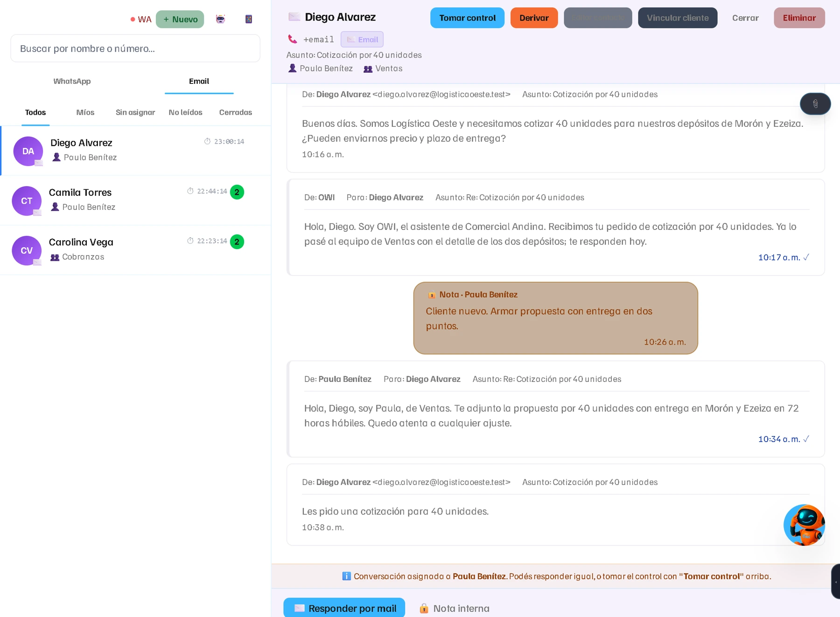The image size is (840, 617).
Task: Click the greyed Editar contacto button
Action: [598, 18]
